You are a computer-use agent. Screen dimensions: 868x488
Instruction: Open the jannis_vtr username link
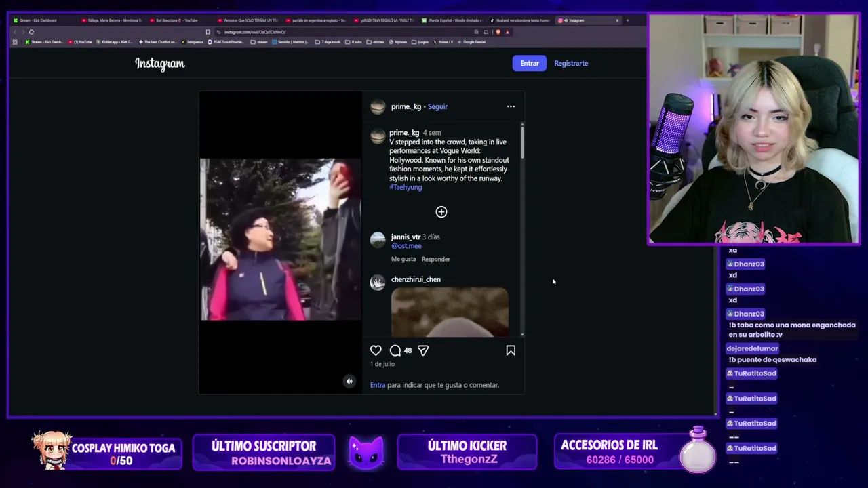406,237
